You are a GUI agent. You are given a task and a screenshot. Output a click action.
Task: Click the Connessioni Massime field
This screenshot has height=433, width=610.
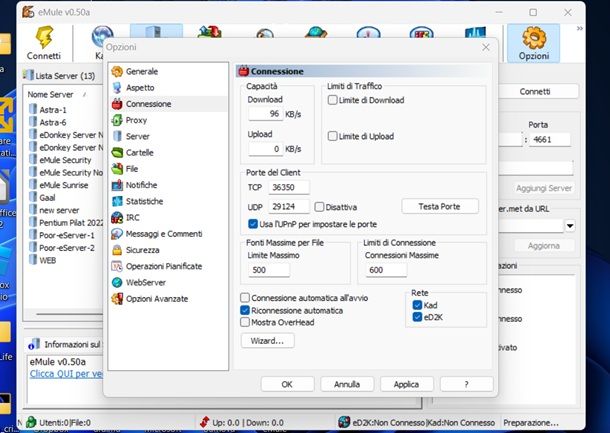coord(386,270)
